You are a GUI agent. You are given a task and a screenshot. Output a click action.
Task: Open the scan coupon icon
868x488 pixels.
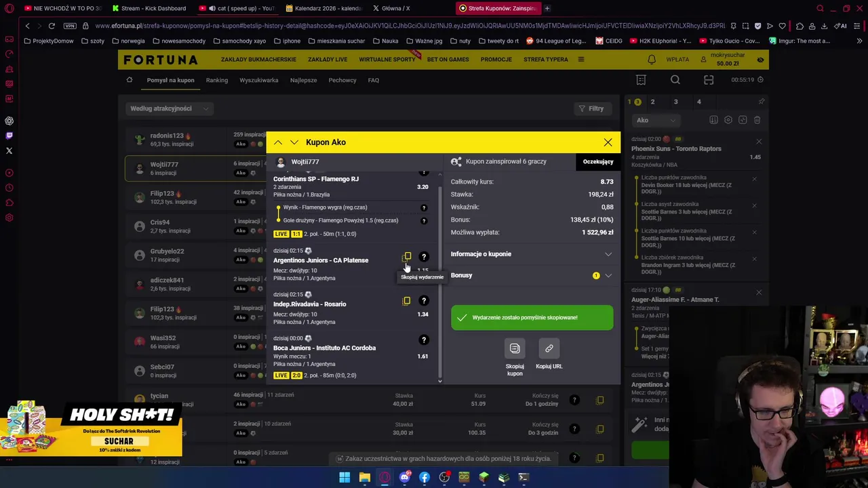pyautogui.click(x=709, y=80)
